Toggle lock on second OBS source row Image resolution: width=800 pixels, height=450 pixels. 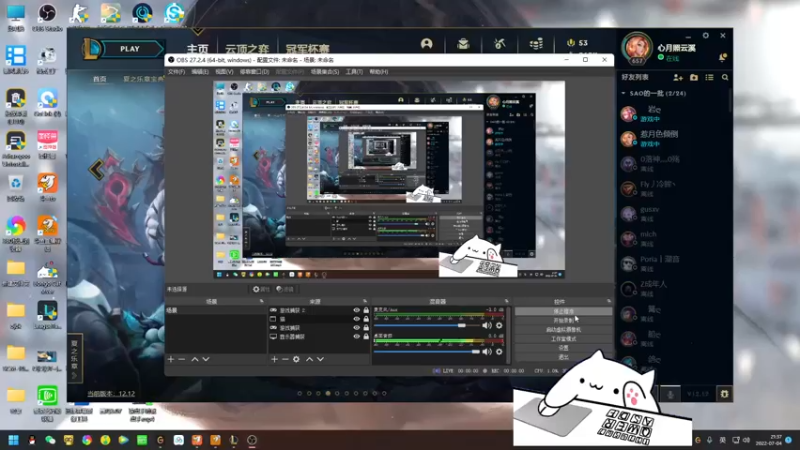point(366,319)
